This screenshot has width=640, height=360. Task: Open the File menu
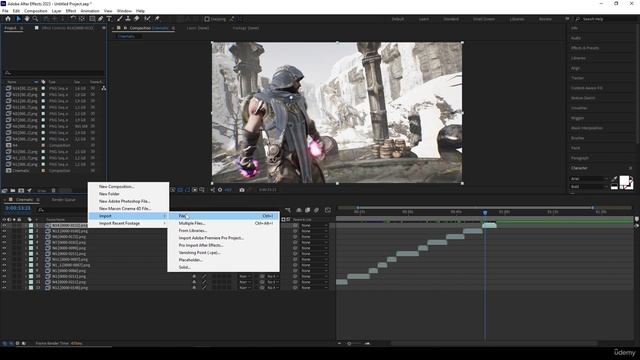(x=5, y=11)
